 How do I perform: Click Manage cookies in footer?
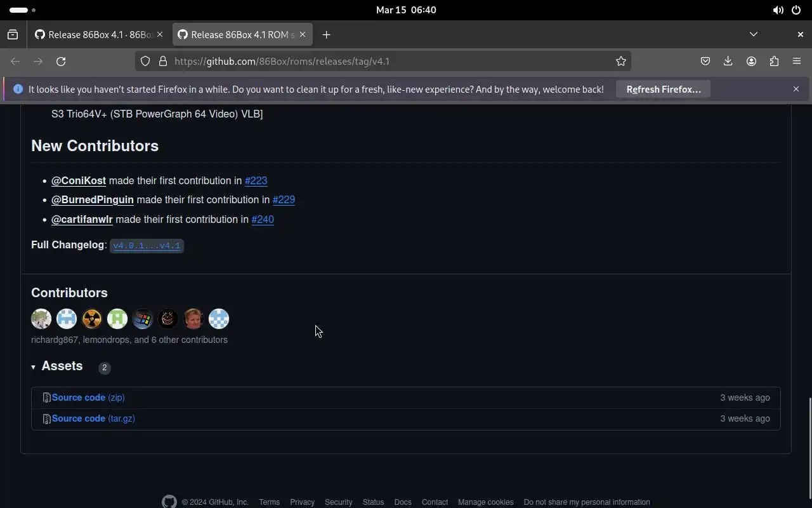[485, 502]
